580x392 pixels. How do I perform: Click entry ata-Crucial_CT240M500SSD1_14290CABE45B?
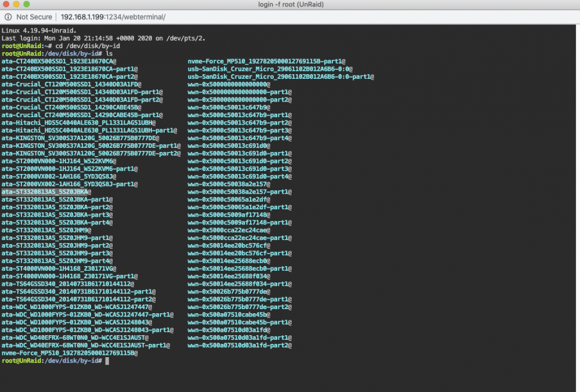click(x=70, y=108)
